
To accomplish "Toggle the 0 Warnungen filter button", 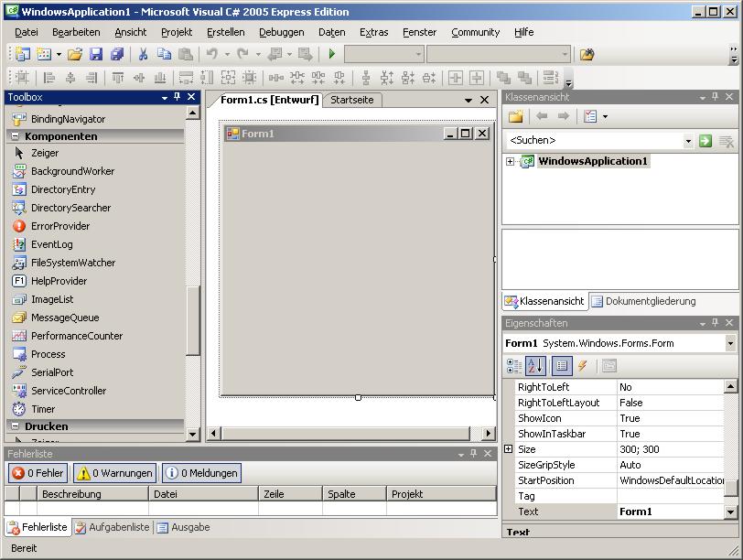I will pos(114,473).
